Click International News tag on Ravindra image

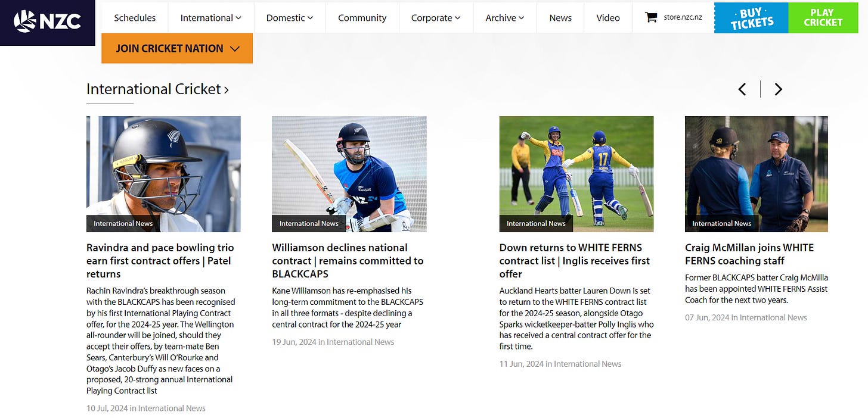tap(123, 223)
